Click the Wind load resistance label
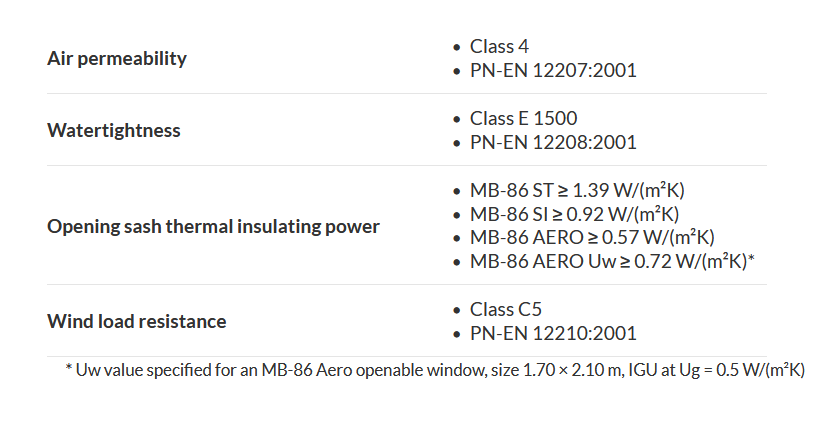 (x=136, y=321)
